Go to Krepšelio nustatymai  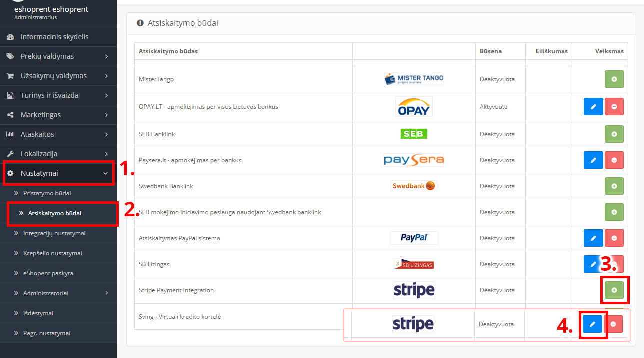(x=58, y=253)
